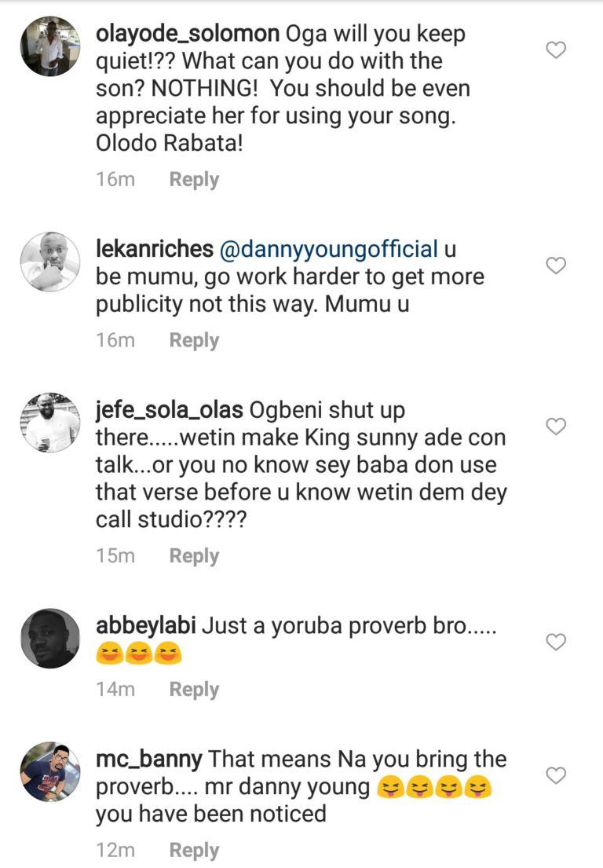
Task: Like mc_banny's comment via heart
Action: click(556, 776)
